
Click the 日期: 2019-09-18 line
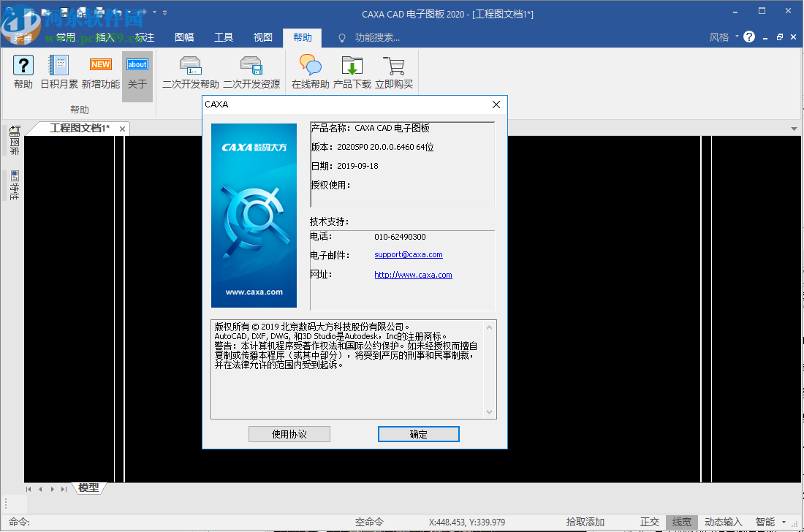pos(344,166)
